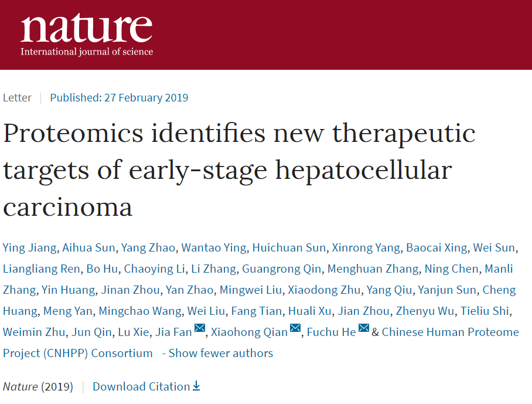Select author Aihua Sun
532x404 pixels.
89,248
